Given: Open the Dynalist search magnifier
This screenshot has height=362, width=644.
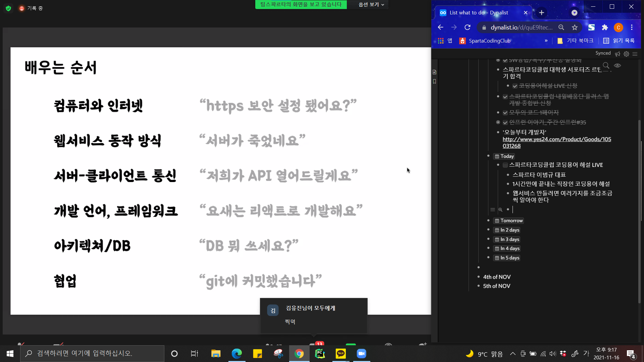Looking at the screenshot, I should pyautogui.click(x=606, y=65).
